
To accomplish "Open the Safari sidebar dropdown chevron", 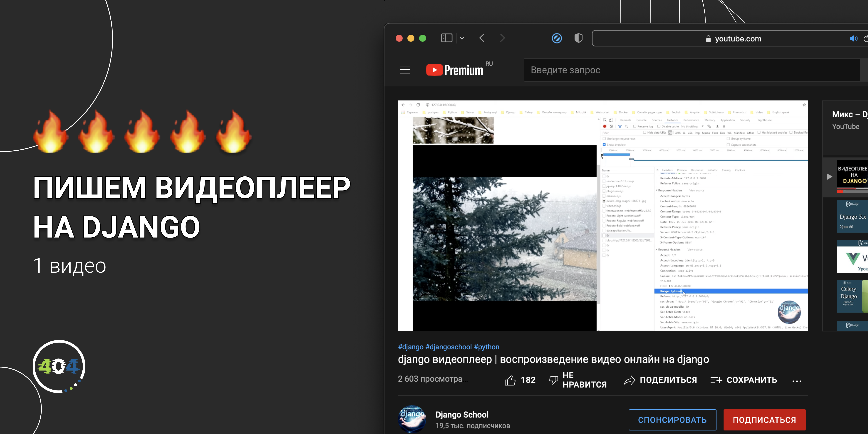I will [462, 38].
